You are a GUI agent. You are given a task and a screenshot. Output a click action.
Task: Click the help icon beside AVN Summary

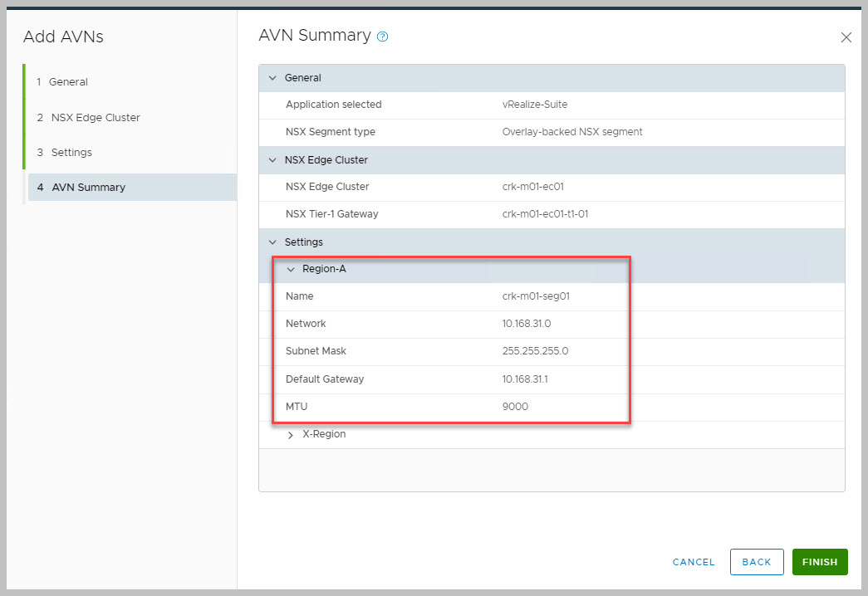coord(383,37)
